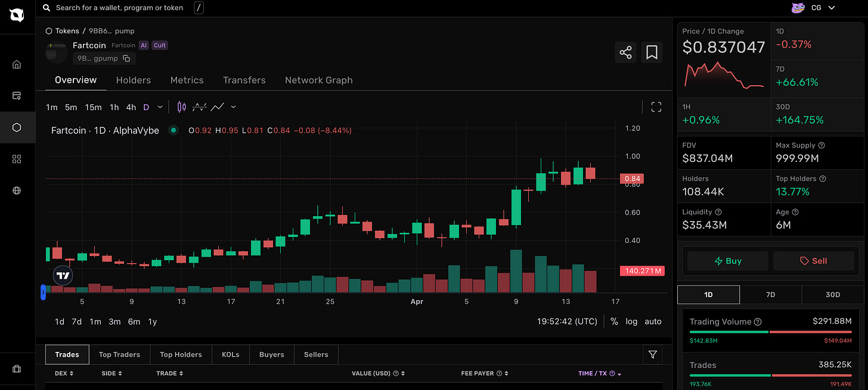Open the Tokens hexagon icon in the sidebar
The image size is (868, 390).
click(17, 127)
